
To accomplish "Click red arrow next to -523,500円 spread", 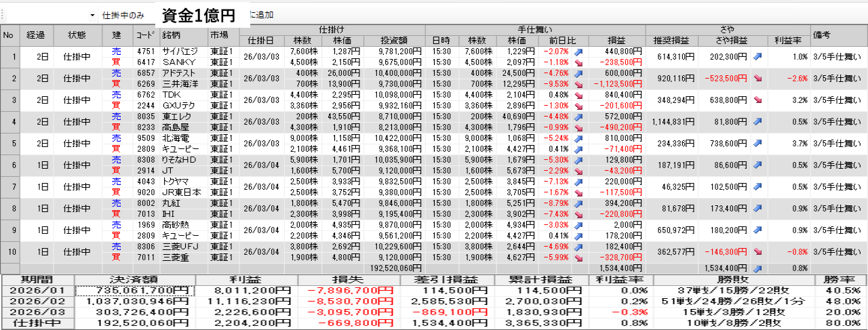I will 757,78.
